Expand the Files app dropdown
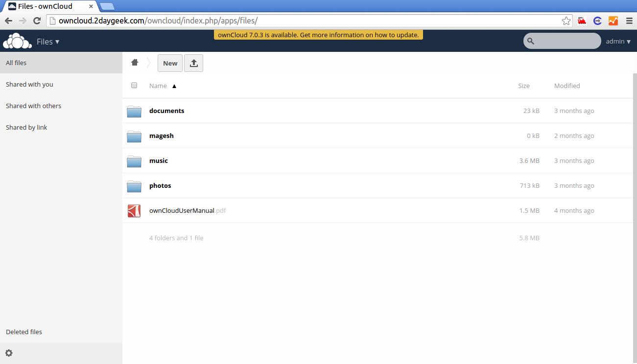The width and height of the screenshot is (637, 364). 48,42
